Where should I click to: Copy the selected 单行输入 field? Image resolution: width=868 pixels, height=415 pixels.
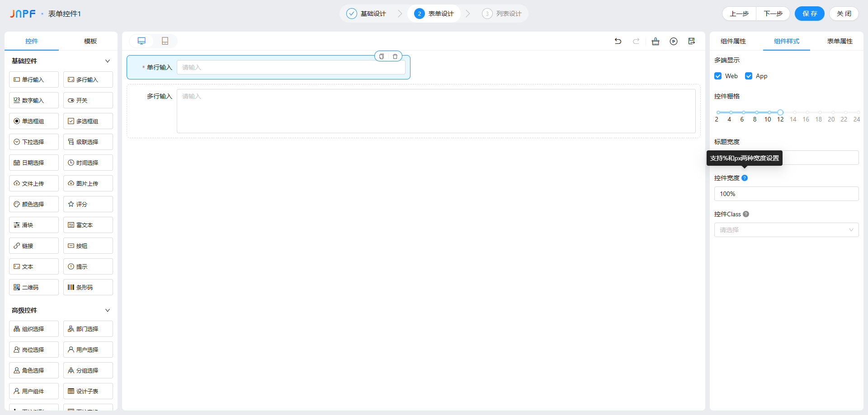tap(382, 56)
